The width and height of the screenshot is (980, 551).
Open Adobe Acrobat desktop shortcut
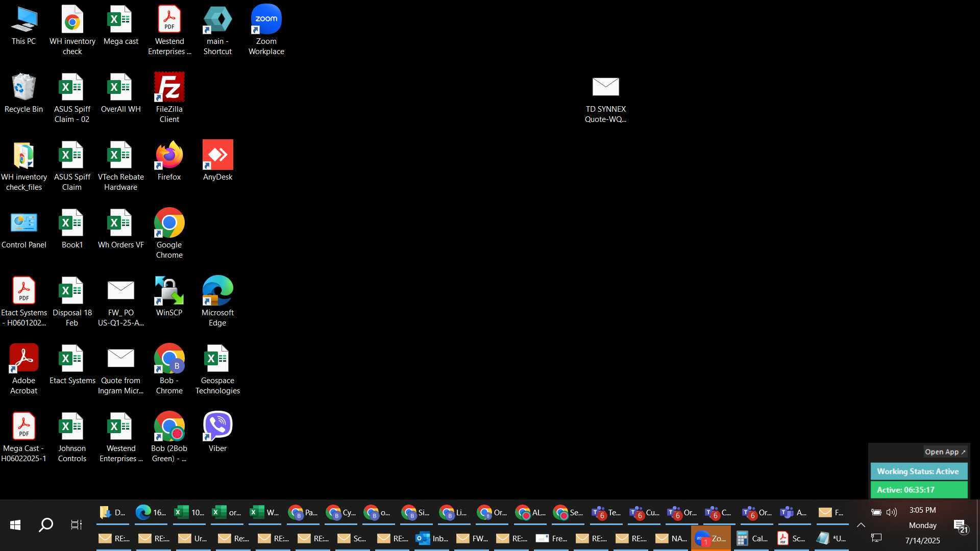pos(23,369)
